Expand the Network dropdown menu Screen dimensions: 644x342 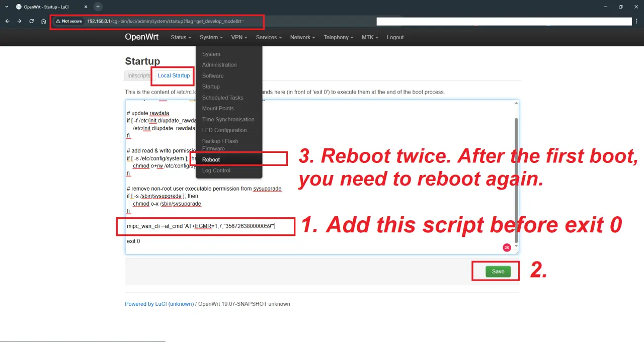click(x=302, y=37)
